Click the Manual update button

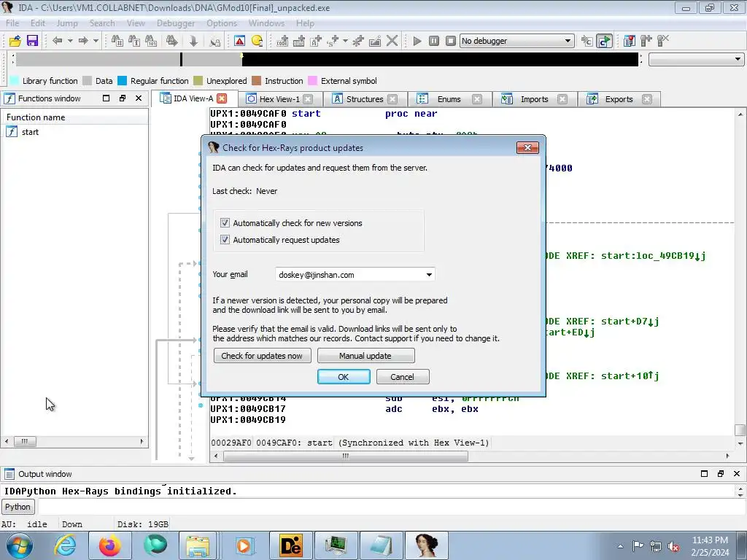366,356
